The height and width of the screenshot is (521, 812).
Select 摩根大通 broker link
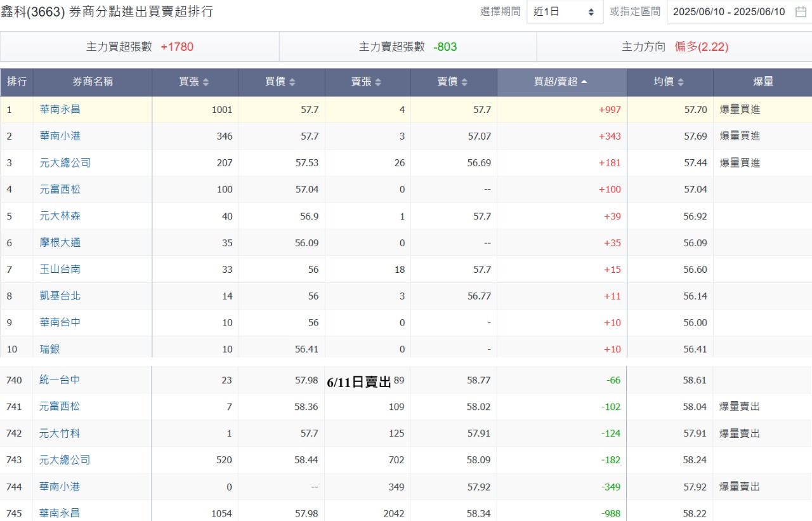(60, 242)
